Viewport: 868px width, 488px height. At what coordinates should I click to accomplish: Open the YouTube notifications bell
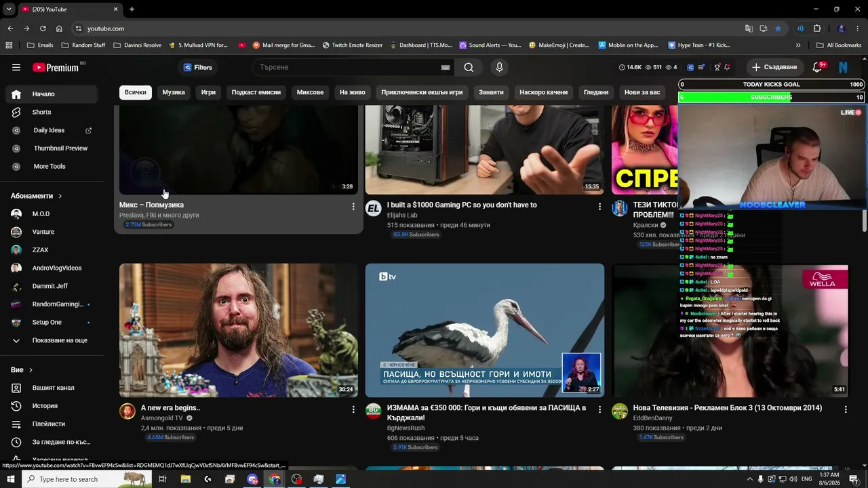coord(818,67)
